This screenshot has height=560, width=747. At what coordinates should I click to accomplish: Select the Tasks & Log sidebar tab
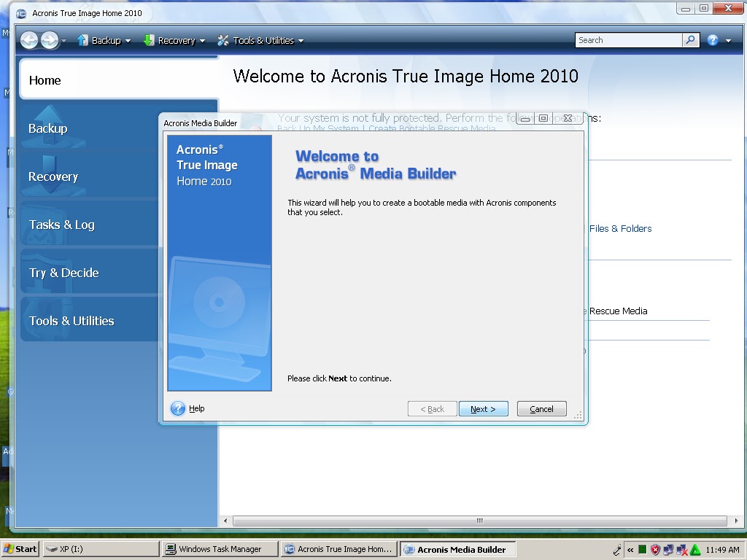click(x=90, y=225)
